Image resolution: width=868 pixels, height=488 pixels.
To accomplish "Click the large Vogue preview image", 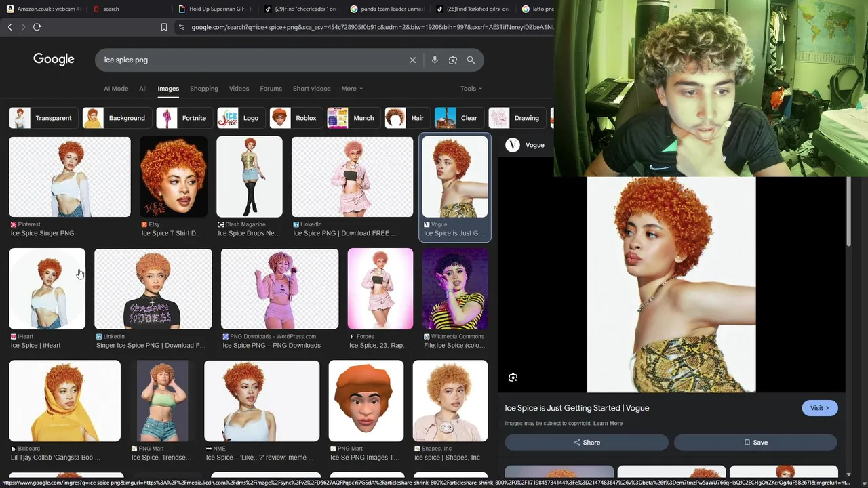I will (671, 285).
